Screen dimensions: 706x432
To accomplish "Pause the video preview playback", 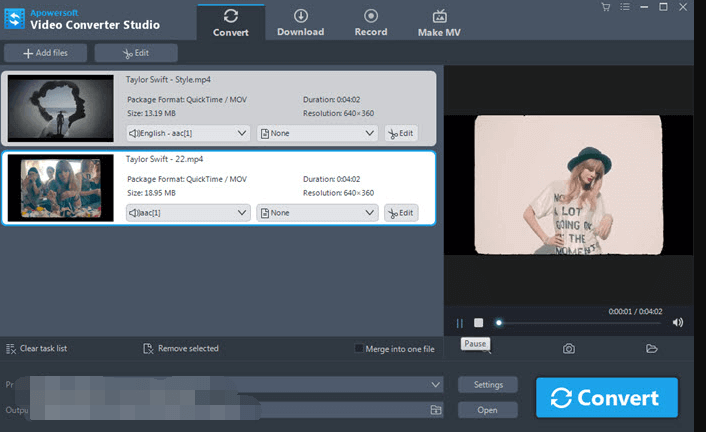I will 460,323.
